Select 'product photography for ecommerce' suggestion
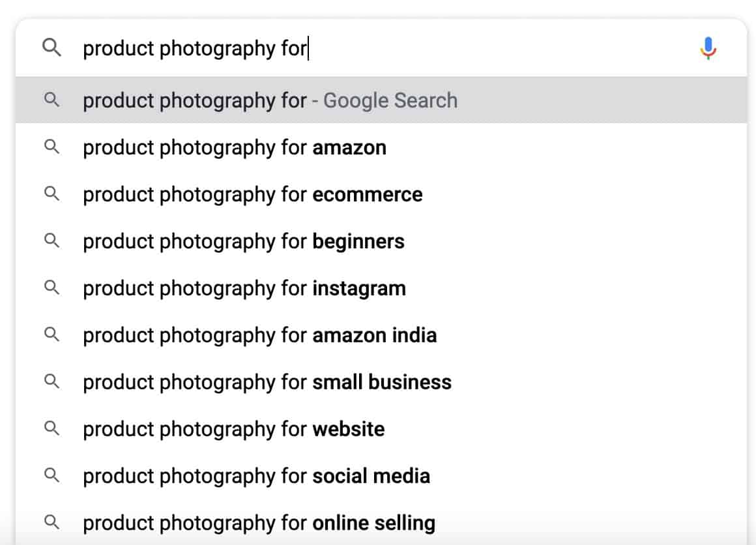 (253, 194)
